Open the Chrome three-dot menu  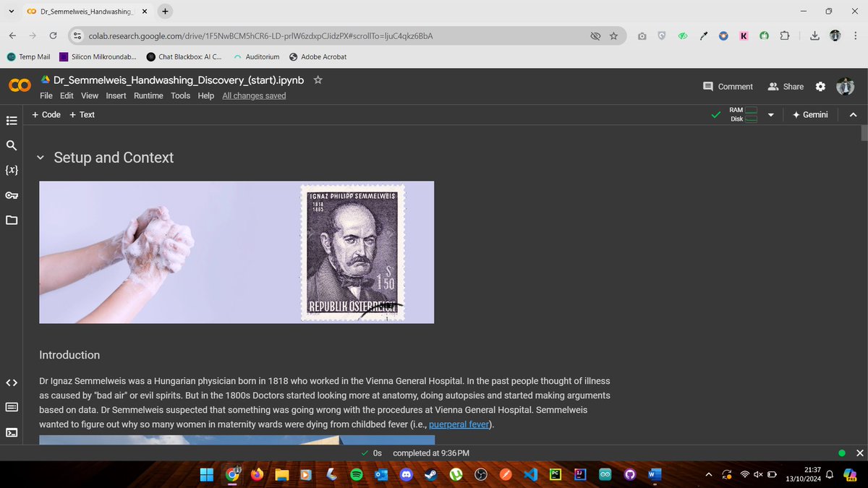[x=855, y=35]
